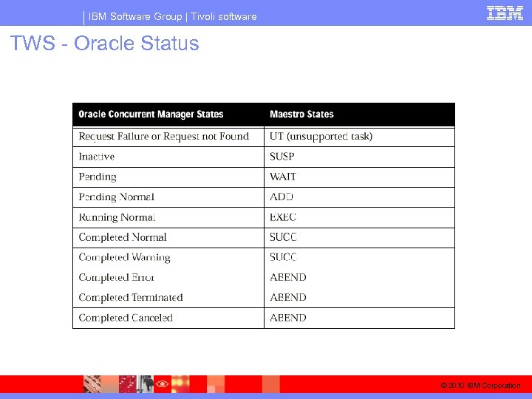Click 'Running Normal' cell
The image size is (532, 399).
(x=168, y=217)
